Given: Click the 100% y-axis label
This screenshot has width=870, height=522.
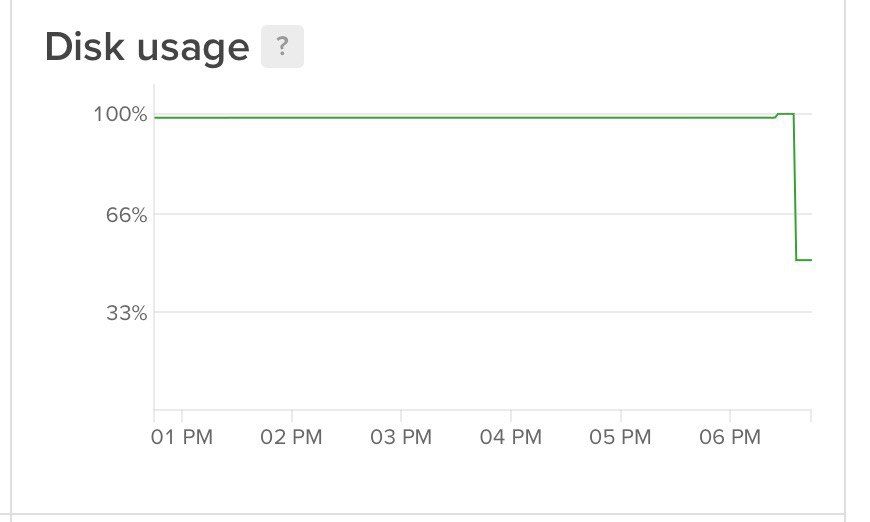Looking at the screenshot, I should 120,114.
